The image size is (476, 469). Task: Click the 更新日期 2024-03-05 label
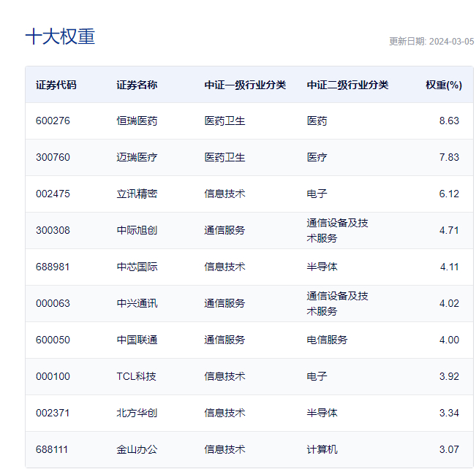click(x=431, y=42)
